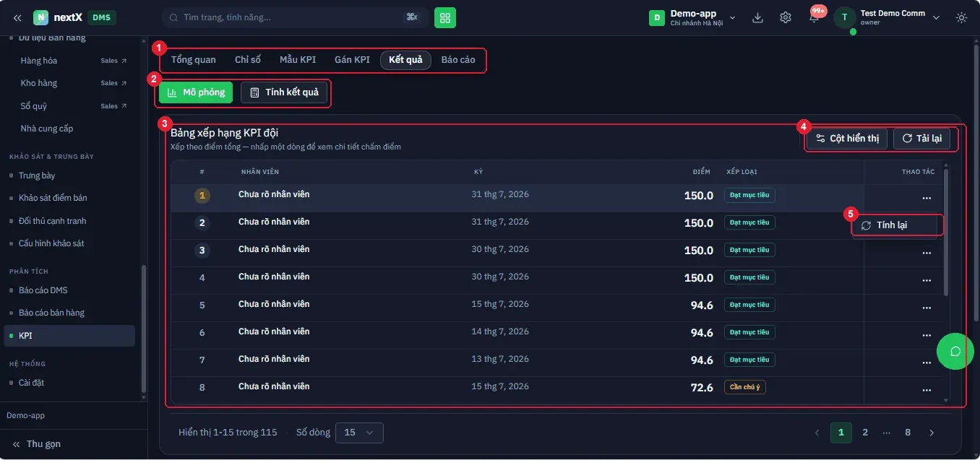
Task: Click the user avatar T
Action: 844,17
